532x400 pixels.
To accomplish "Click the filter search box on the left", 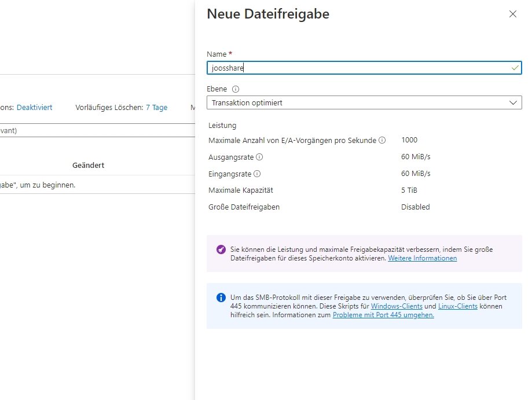I will click(x=87, y=130).
